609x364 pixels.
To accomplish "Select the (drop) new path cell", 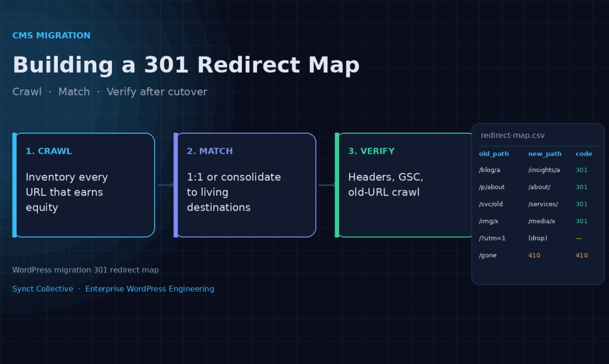I will point(538,238).
